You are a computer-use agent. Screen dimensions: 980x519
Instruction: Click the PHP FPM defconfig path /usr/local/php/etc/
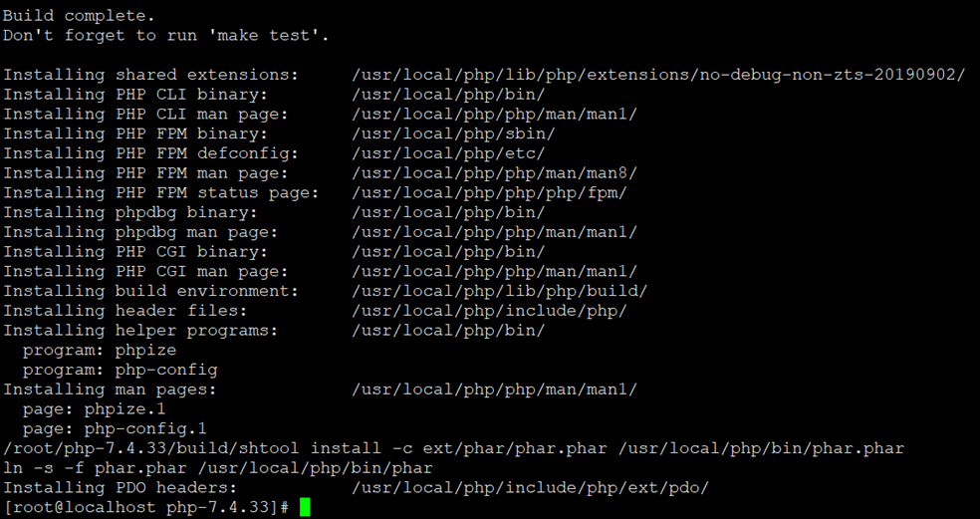click(x=448, y=153)
